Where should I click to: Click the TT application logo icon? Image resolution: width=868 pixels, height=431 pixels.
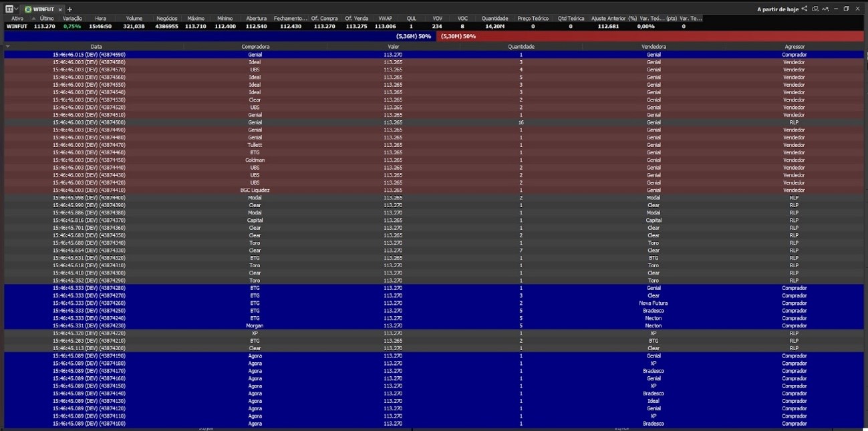click(9, 9)
